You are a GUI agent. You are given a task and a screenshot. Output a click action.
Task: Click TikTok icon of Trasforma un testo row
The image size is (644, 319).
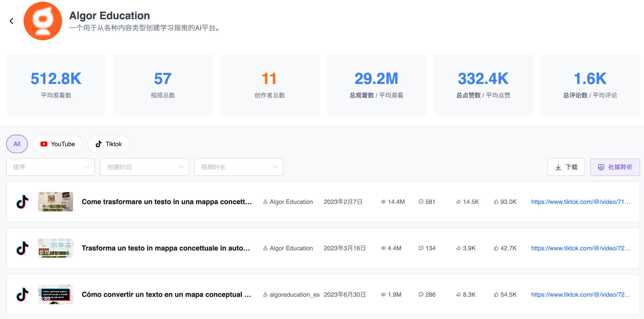(22, 248)
